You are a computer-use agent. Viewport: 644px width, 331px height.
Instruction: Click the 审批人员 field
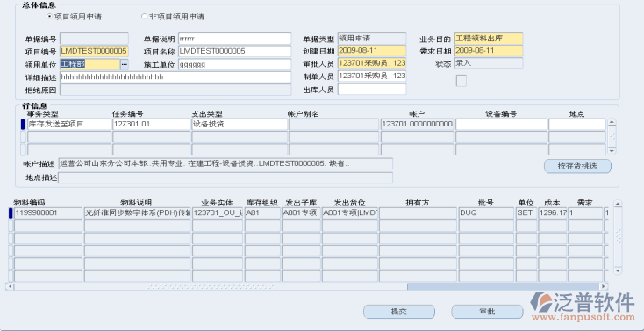(372, 63)
